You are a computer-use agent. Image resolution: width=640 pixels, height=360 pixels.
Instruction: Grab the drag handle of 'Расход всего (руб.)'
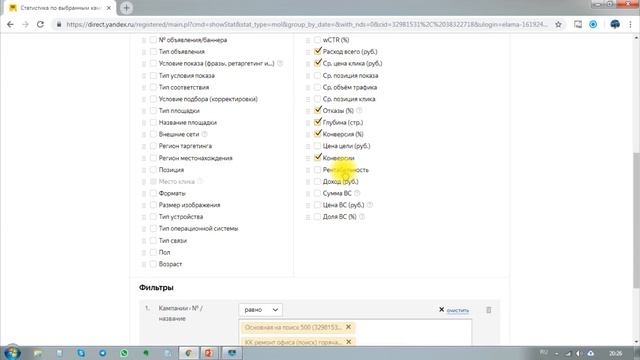(308, 52)
